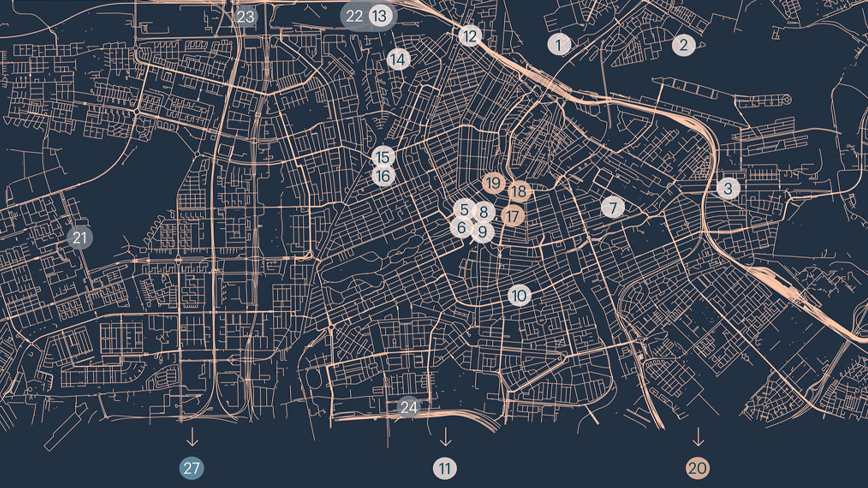This screenshot has width=868, height=488.
Task: Open off-map marker 11
Action: point(445,468)
